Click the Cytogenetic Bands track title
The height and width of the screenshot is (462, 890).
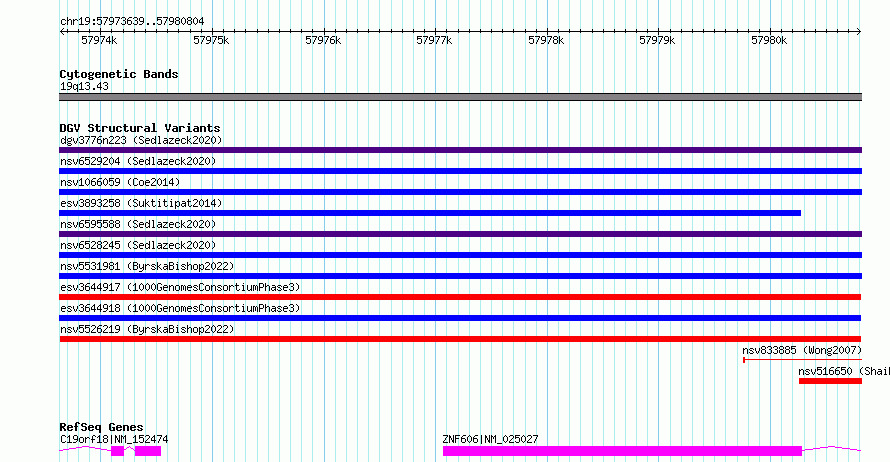119,74
